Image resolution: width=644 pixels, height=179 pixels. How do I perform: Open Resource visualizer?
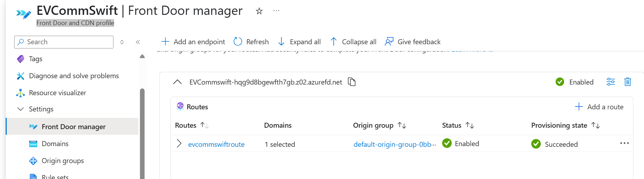point(58,93)
